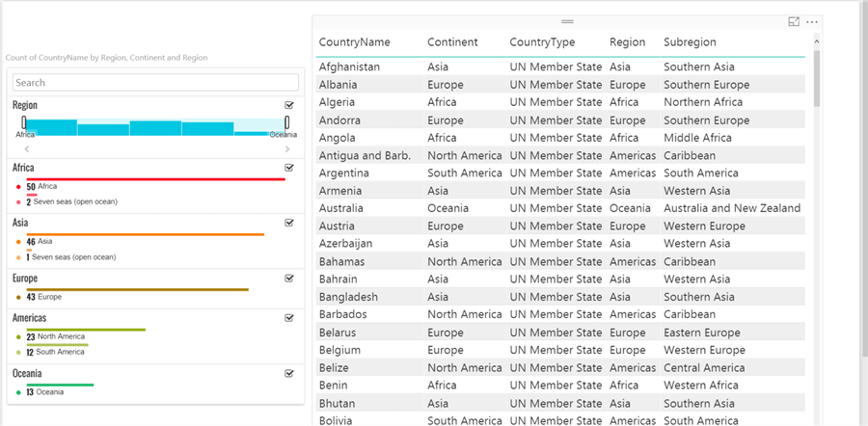Image resolution: width=868 pixels, height=426 pixels.
Task: Open More options ellipsis on table
Action: point(812,22)
